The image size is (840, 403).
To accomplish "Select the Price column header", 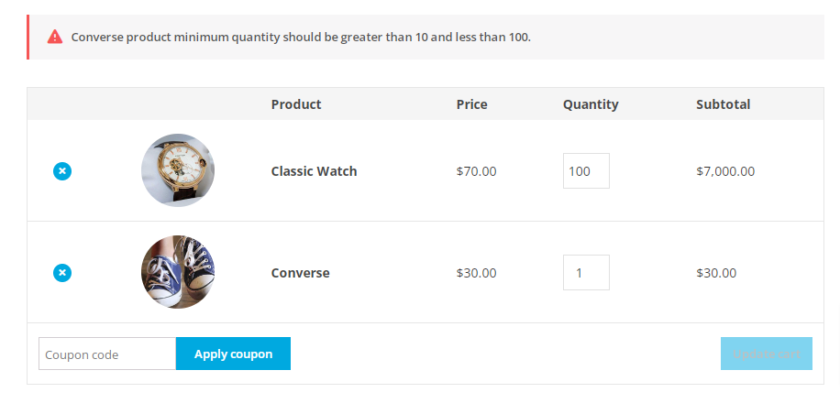I will pos(471,104).
